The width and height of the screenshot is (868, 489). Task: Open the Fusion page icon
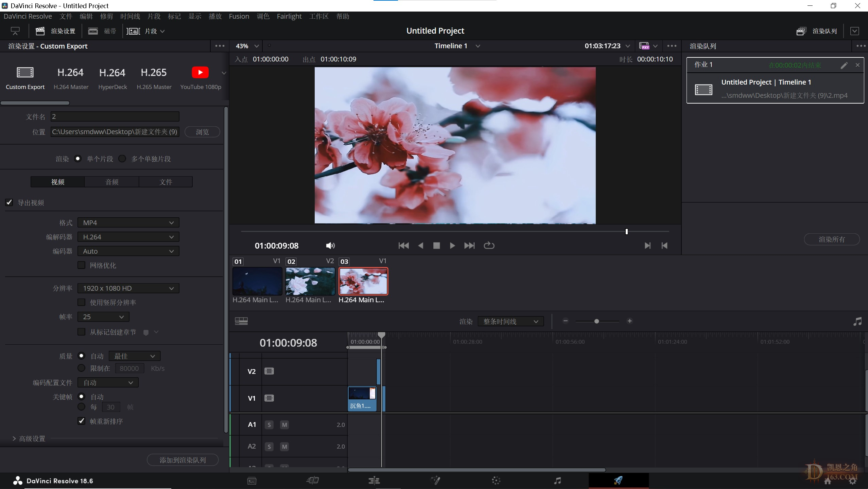coord(435,480)
